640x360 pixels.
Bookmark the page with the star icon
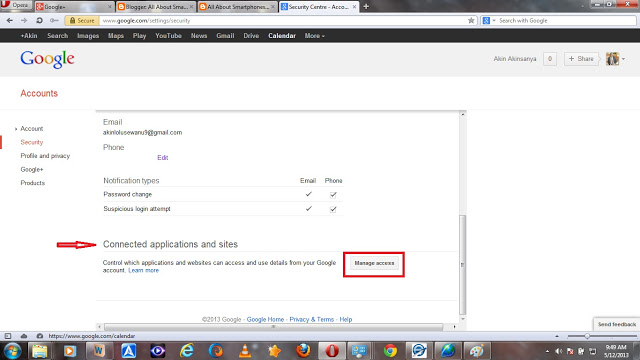pos(471,20)
